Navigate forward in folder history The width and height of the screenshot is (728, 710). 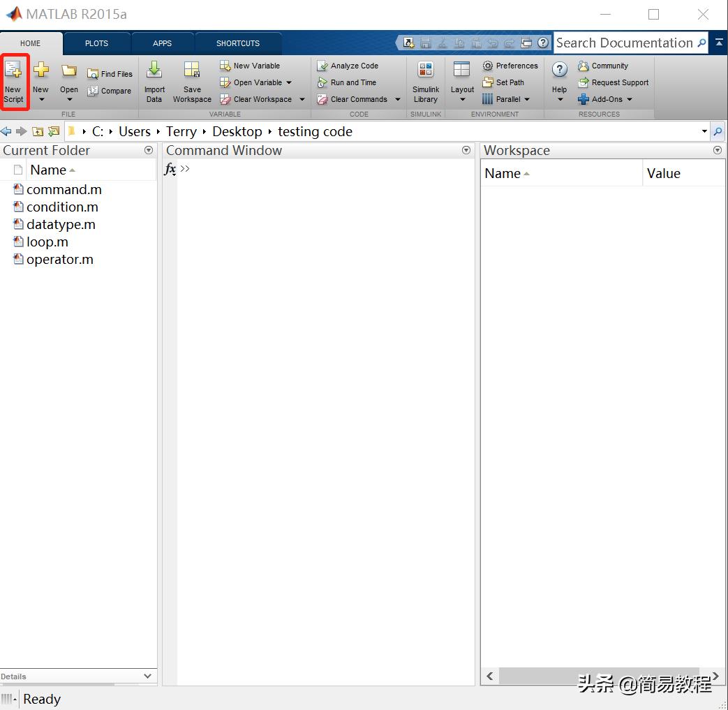pos(22,131)
